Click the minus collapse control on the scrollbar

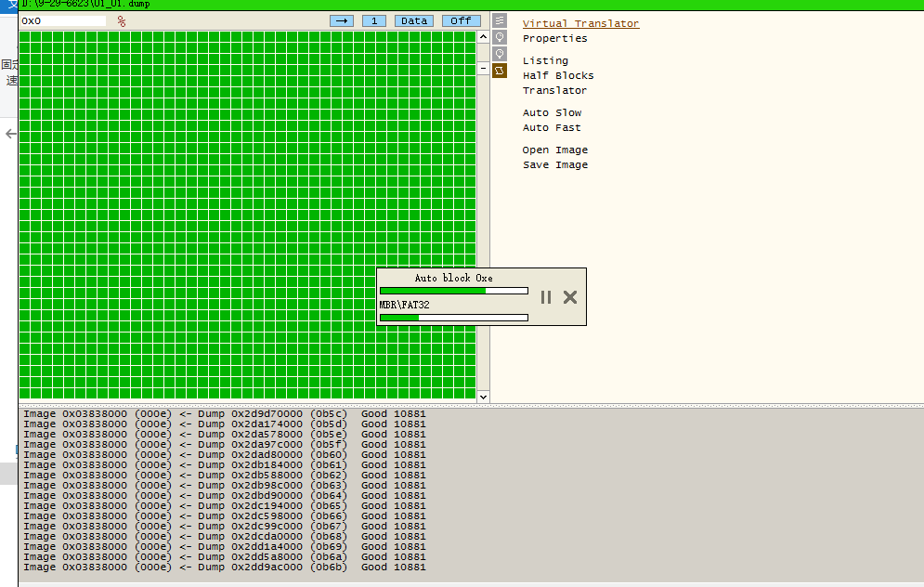482,68
